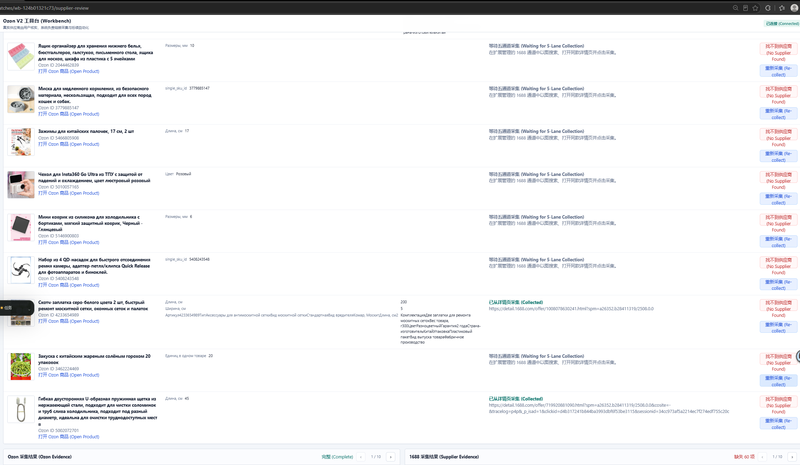This screenshot has width=800, height=465.
Task: Click the Ozon Evidence panel heading
Action: (40, 457)
